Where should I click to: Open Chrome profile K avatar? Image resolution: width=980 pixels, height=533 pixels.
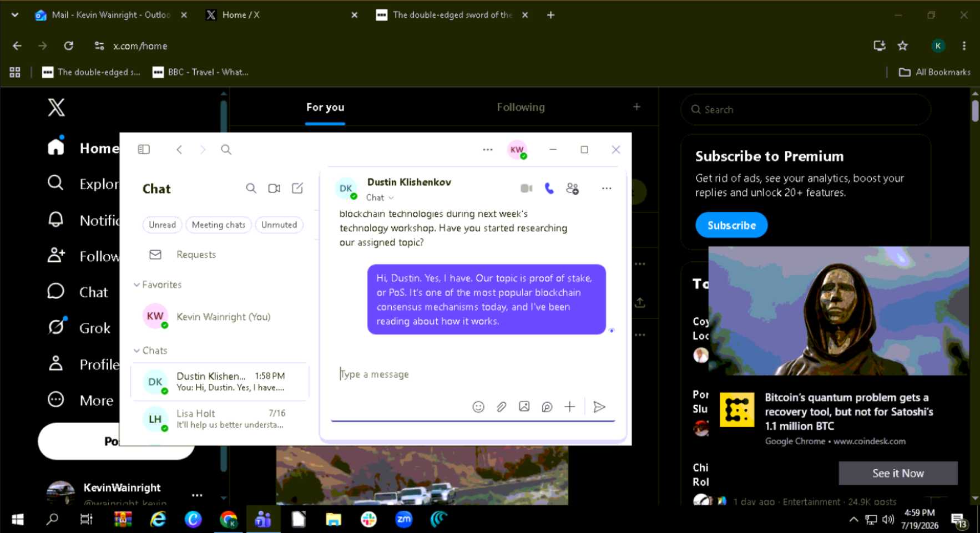pyautogui.click(x=938, y=45)
